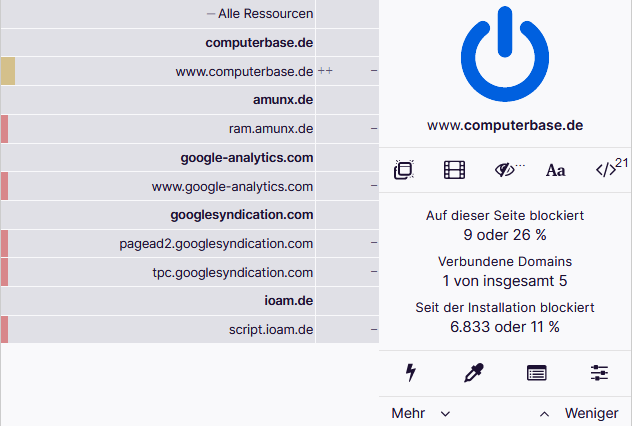Toggle cosmetic filtering eye icon
The width and height of the screenshot is (632, 426).
point(507,170)
